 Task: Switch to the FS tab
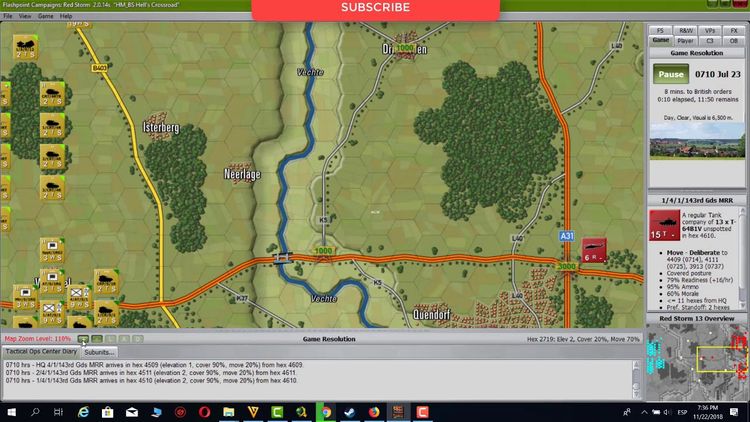660,31
